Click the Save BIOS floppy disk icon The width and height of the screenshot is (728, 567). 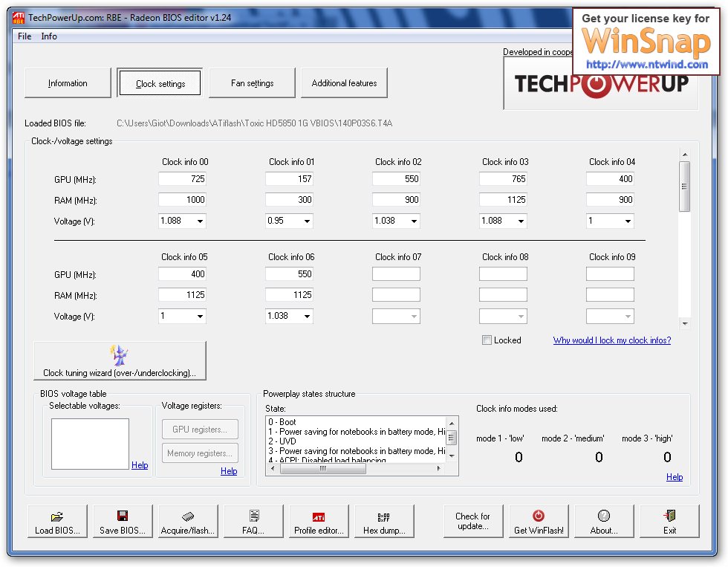123,516
